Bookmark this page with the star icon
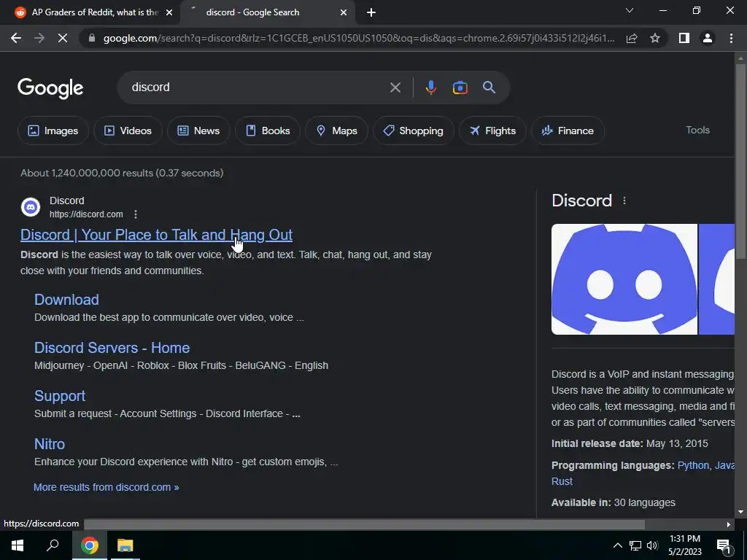The height and width of the screenshot is (560, 747). (x=655, y=38)
